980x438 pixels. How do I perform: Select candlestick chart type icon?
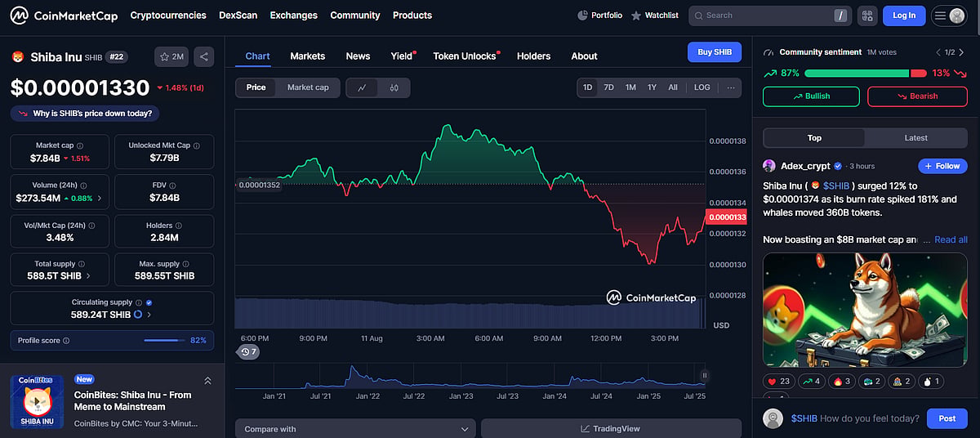[x=394, y=87]
